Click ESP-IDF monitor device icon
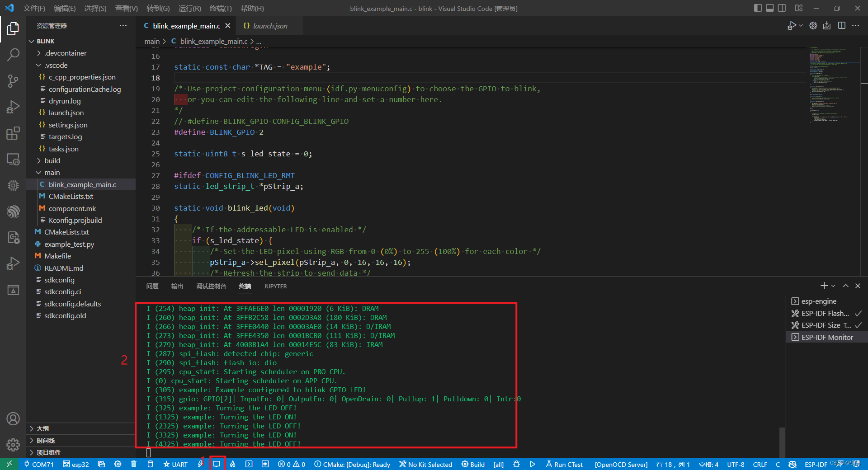The width and height of the screenshot is (868, 470). 217,464
